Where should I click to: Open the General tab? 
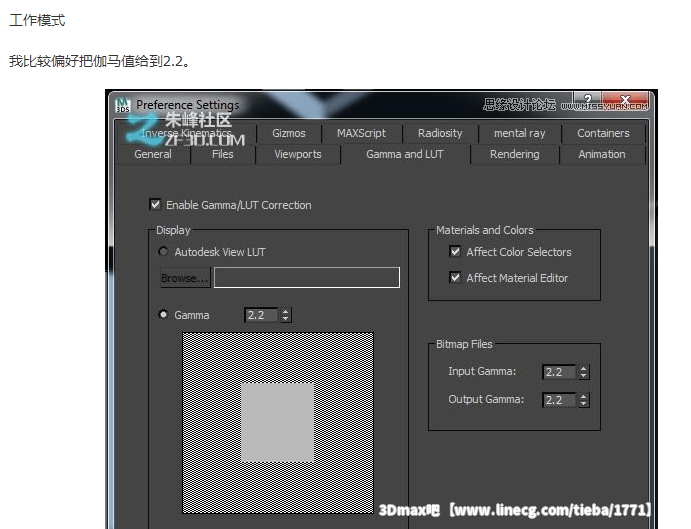point(153,154)
